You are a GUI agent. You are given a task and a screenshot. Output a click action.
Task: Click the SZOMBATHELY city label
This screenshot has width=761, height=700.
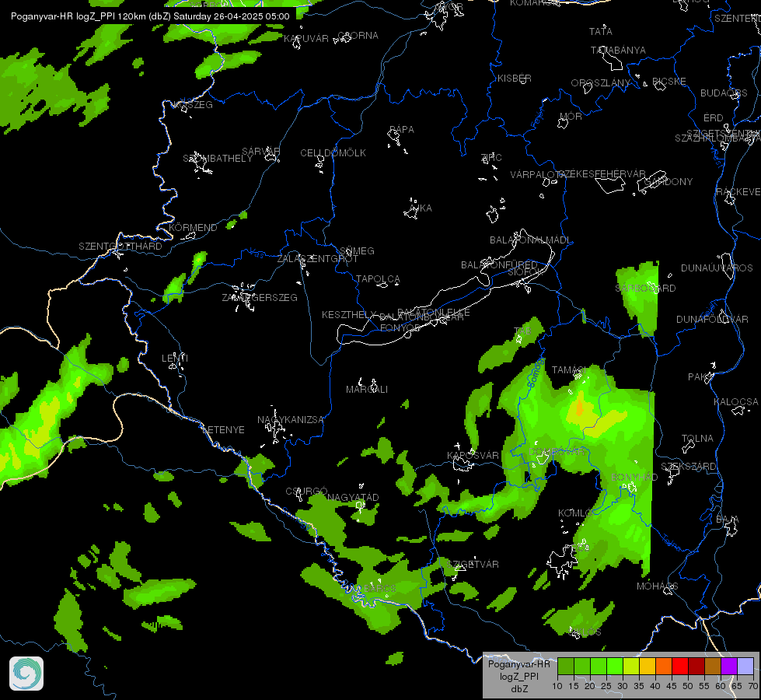pos(218,159)
